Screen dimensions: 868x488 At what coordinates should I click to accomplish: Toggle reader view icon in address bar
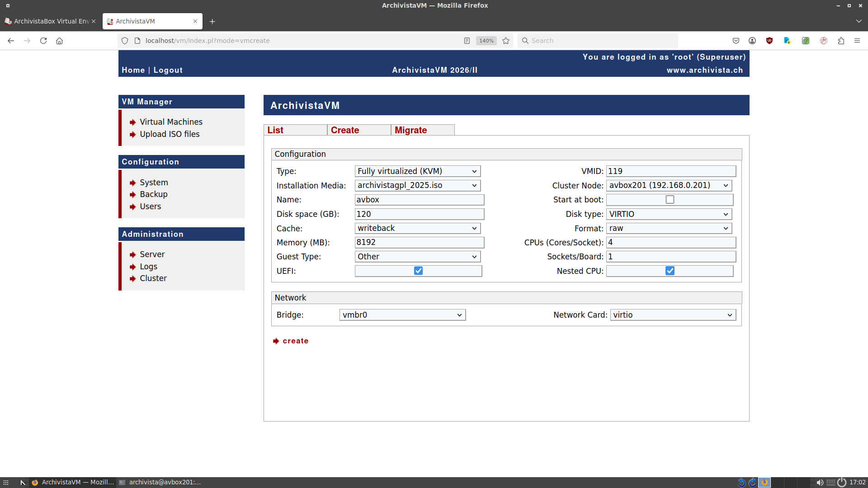pyautogui.click(x=467, y=41)
